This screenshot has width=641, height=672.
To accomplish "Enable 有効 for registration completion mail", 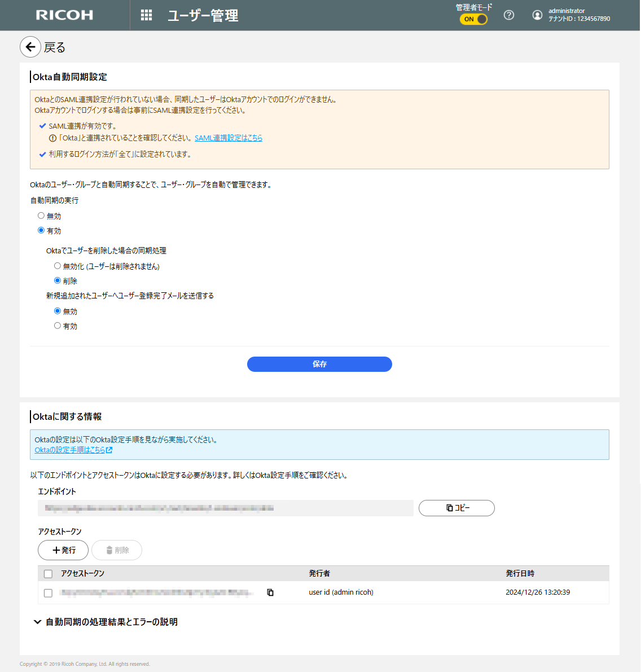I will tap(58, 326).
